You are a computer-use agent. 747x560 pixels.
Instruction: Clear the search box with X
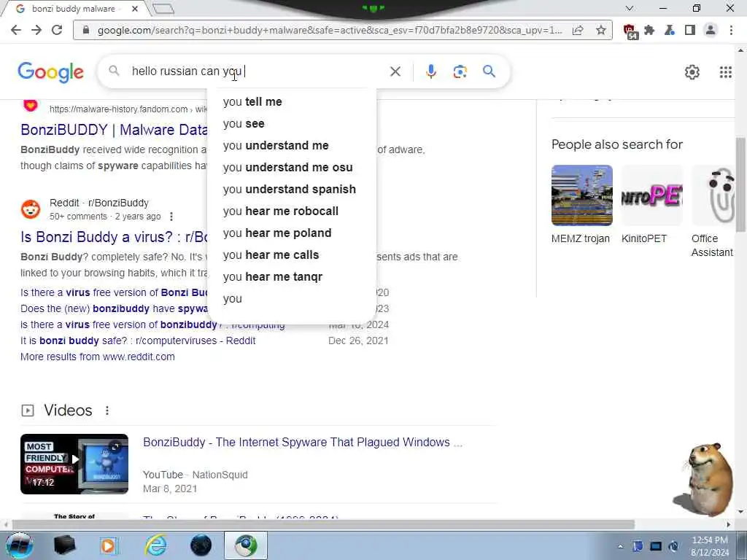(x=395, y=71)
